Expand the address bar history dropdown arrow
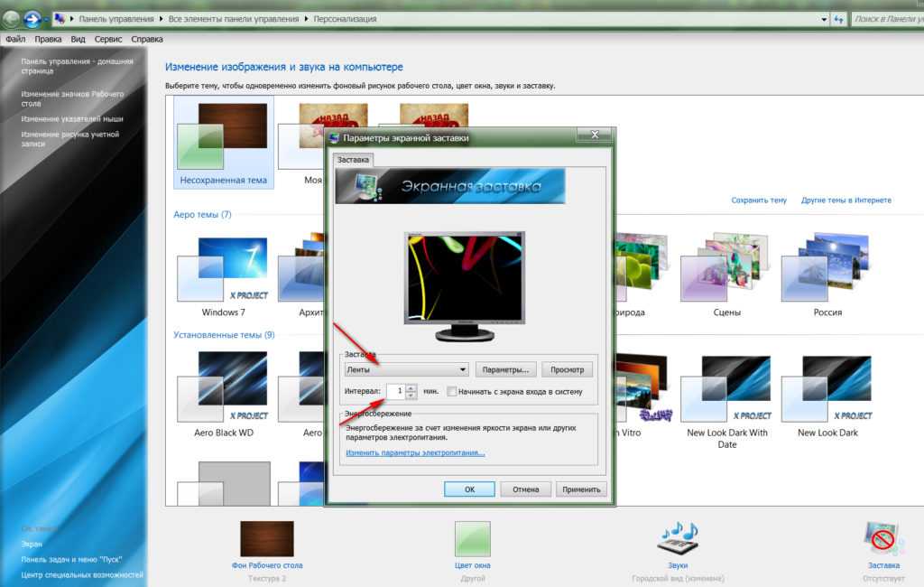This screenshot has height=587, width=924. pyautogui.click(x=824, y=18)
